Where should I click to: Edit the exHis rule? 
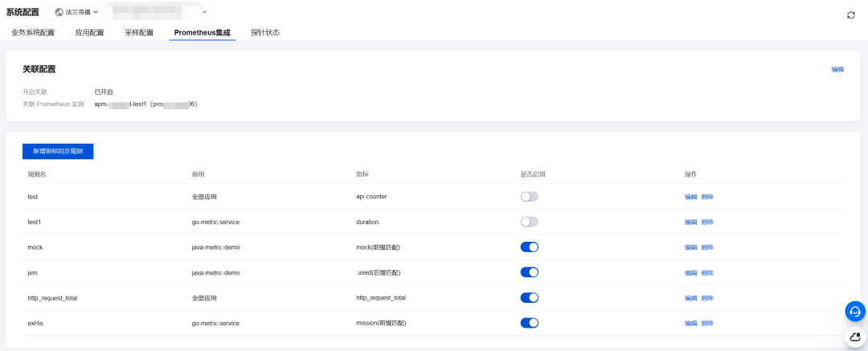point(691,324)
